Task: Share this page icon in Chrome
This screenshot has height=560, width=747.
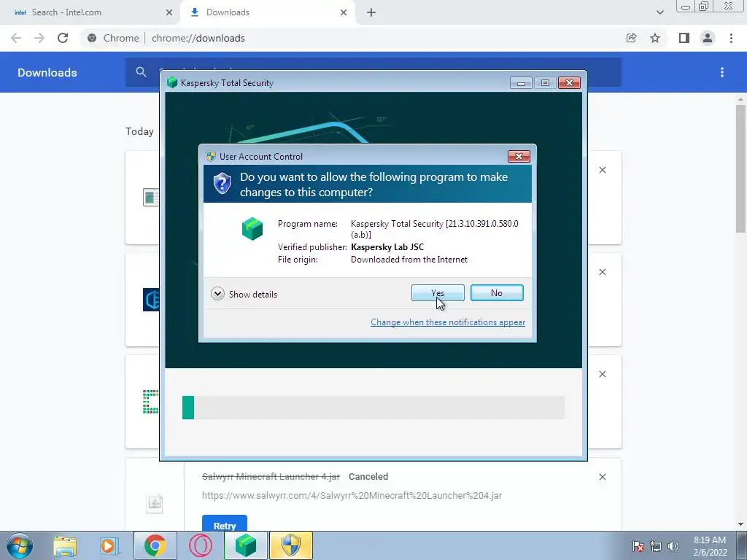Action: point(631,38)
